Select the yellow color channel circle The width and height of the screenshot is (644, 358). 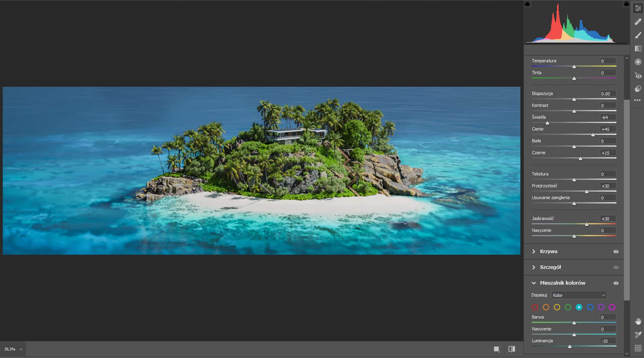coord(557,307)
